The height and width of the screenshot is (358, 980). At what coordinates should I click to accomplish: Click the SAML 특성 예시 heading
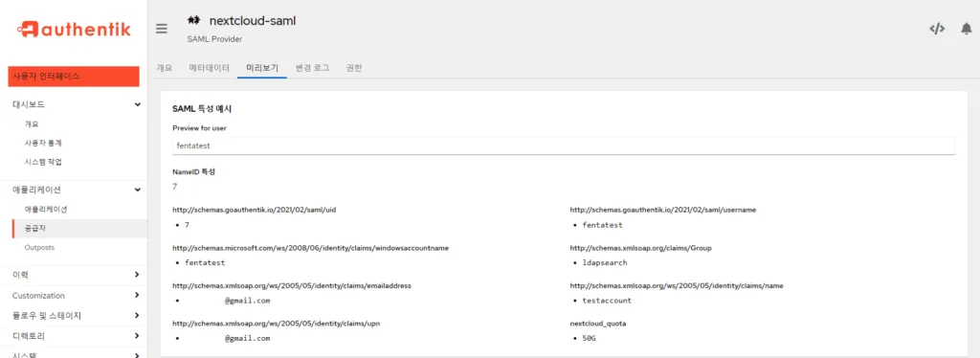coord(202,109)
